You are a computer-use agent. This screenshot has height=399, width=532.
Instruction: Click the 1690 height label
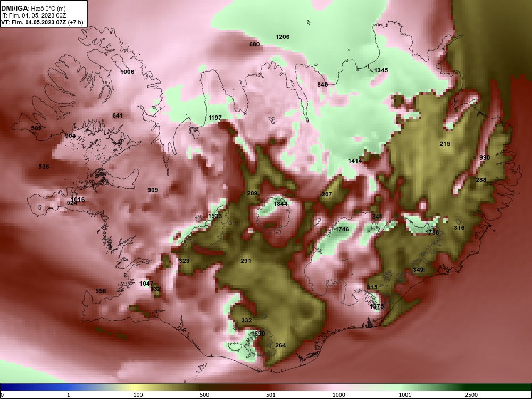point(258,334)
